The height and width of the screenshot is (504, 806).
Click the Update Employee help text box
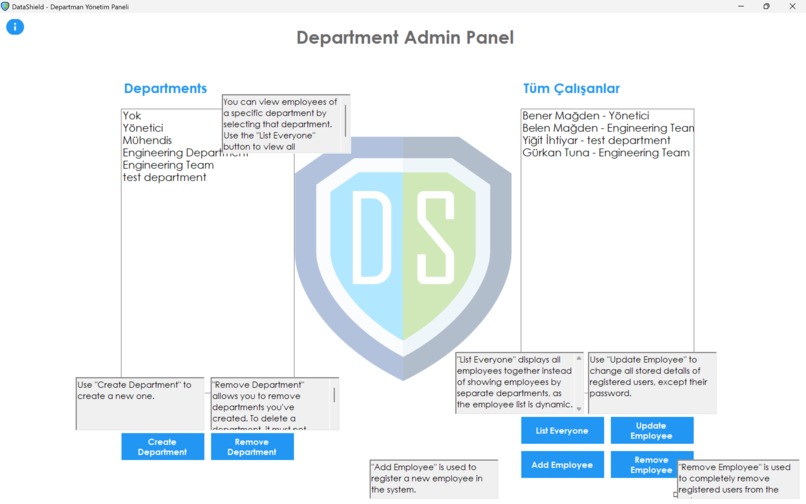click(x=652, y=383)
